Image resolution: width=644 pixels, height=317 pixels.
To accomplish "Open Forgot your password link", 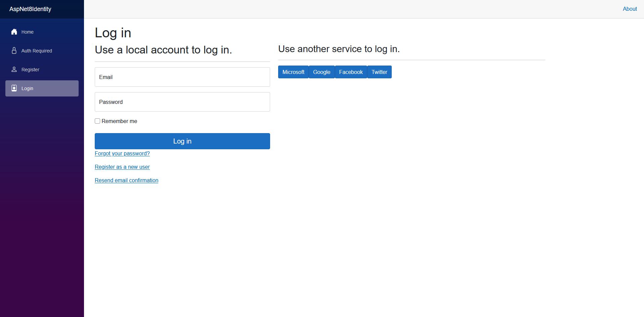I will (122, 154).
